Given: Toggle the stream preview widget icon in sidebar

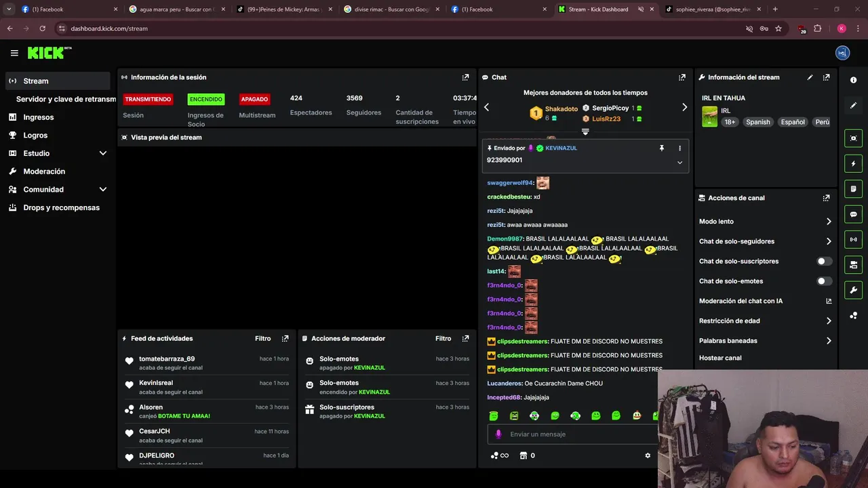Looking at the screenshot, I should point(853,138).
